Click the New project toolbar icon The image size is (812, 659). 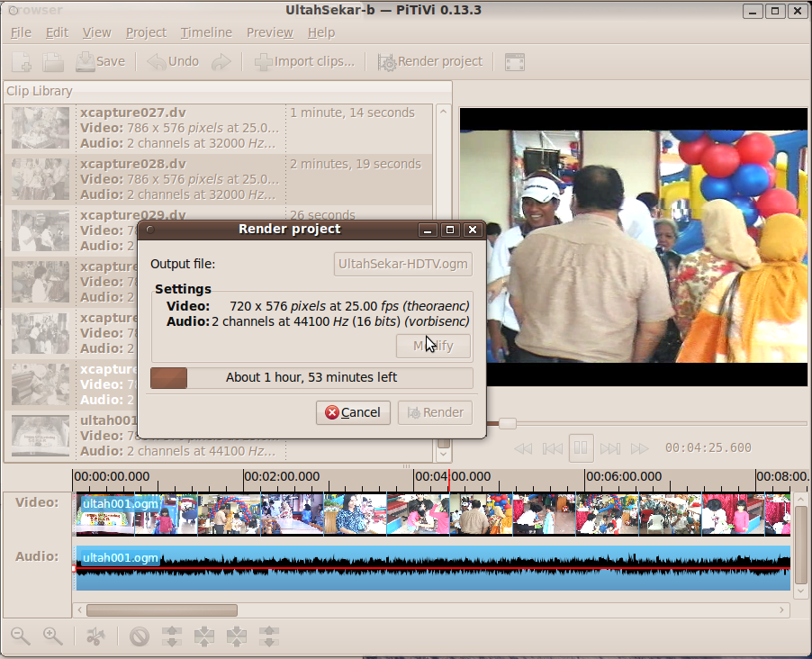coord(22,62)
